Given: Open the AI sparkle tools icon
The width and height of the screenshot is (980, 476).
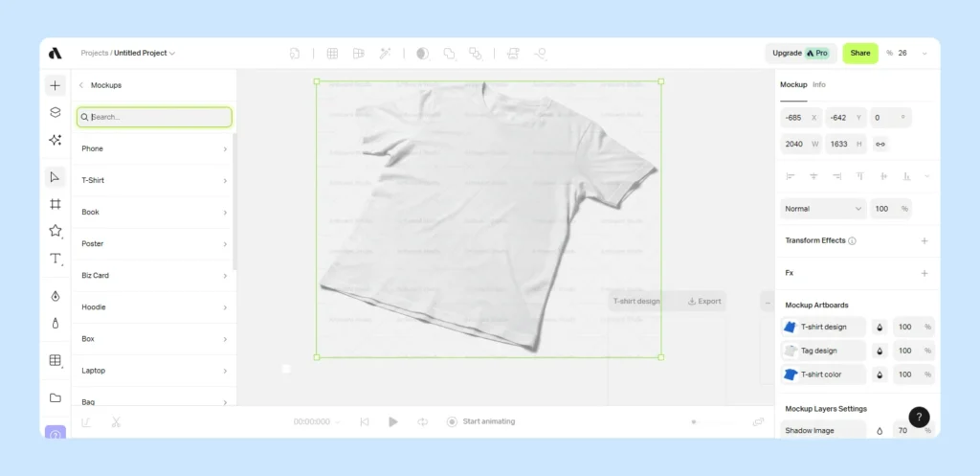Looking at the screenshot, I should coord(56,140).
